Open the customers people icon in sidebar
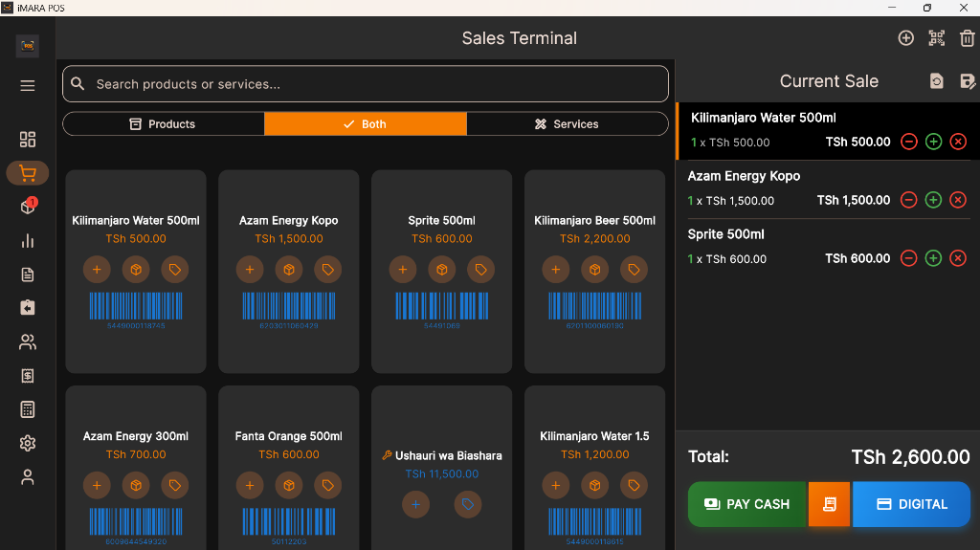Screen dimensions: 980x550 [28, 341]
